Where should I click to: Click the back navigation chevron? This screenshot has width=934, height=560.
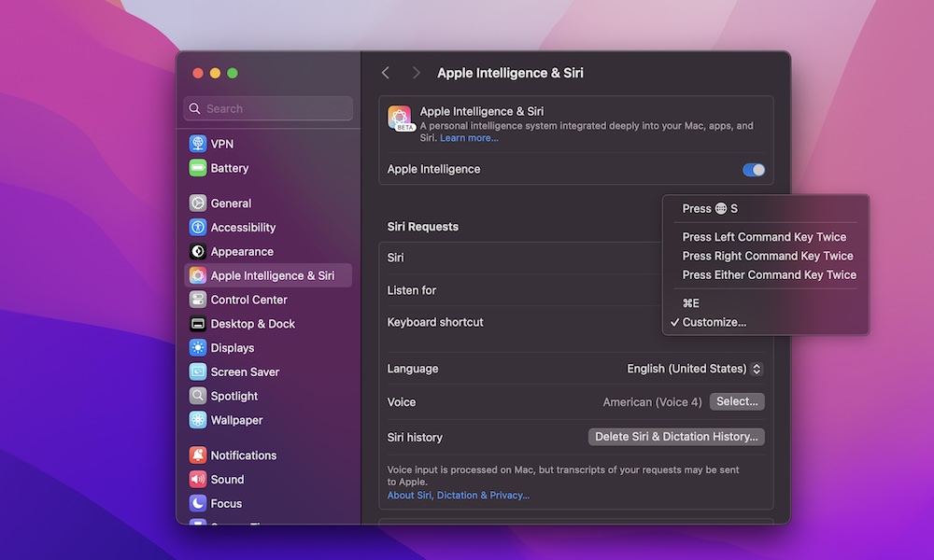click(x=386, y=72)
